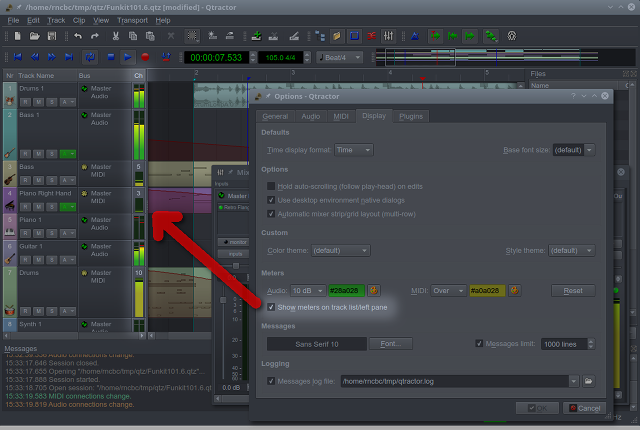Click the Font... button
This screenshot has width=640, height=430.
391,344
